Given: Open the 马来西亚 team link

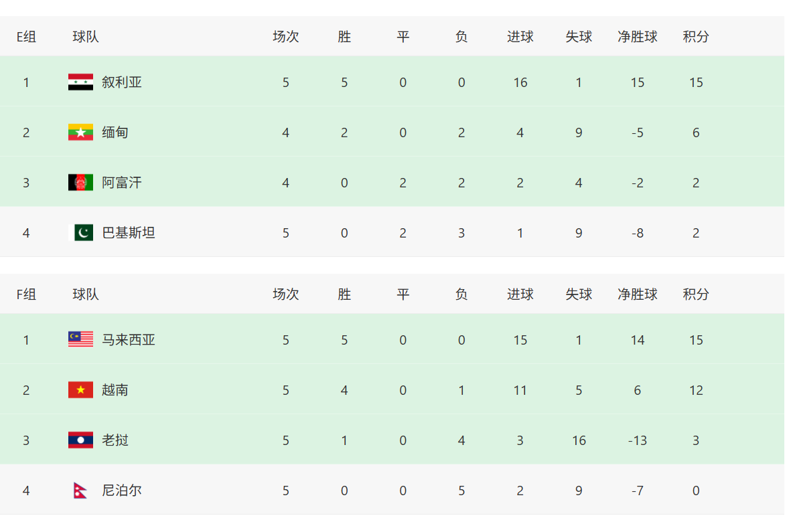Looking at the screenshot, I should (129, 340).
